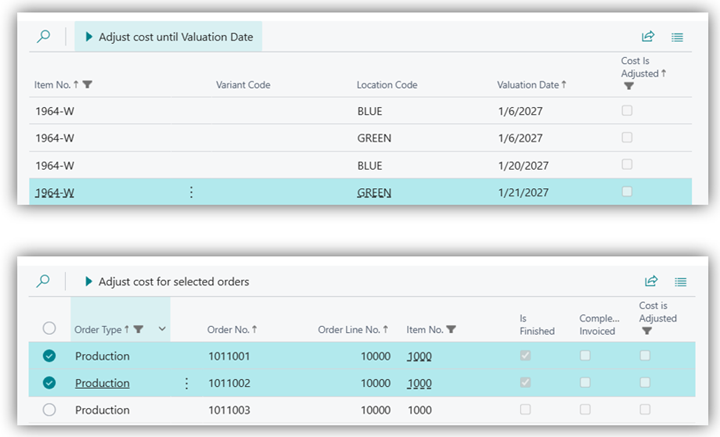Click the filter icon on the Item No. column in the top table
Viewport: 720px width, 437px height.
tap(88, 85)
